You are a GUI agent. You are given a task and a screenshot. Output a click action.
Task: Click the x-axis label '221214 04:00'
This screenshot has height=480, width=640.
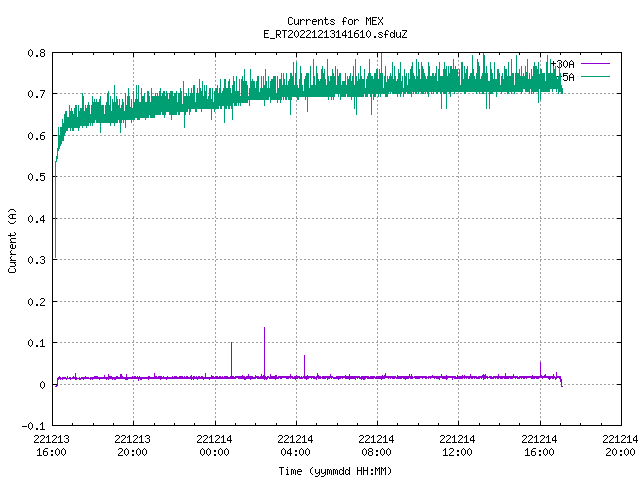click(295, 446)
